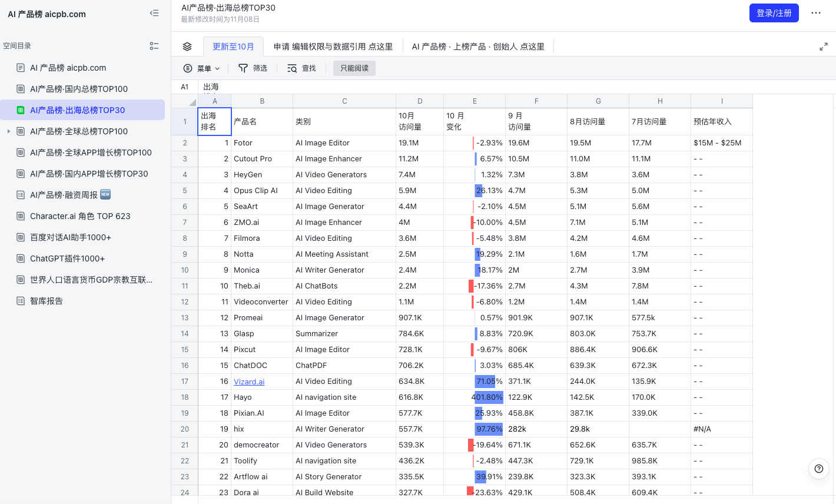Click the sheet icon for Character.ai 角色 TOP 623

tap(21, 216)
